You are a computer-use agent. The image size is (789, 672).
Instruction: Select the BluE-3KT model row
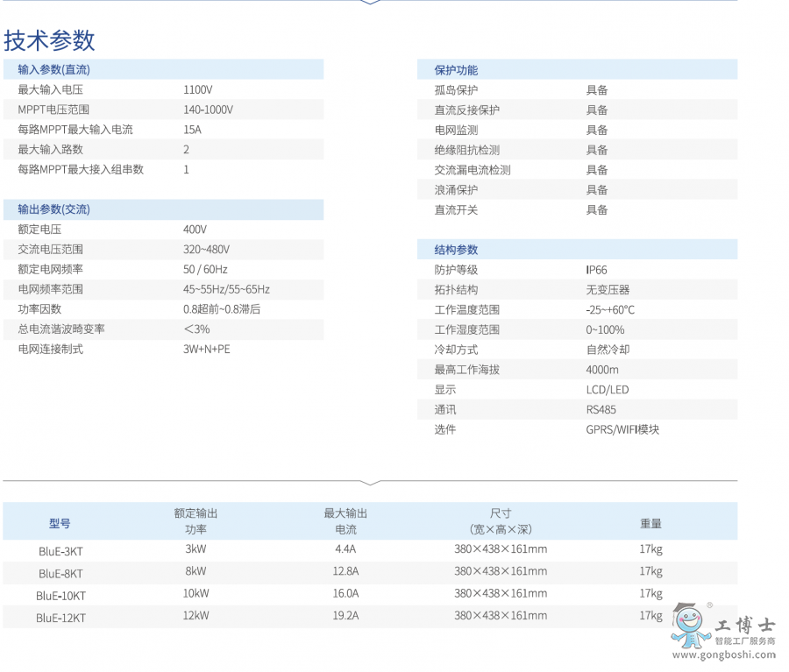click(59, 552)
